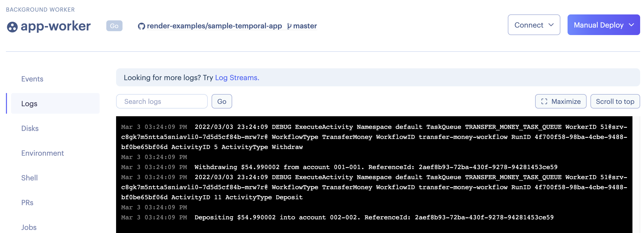This screenshot has width=644, height=233.
Task: Click the app-worker service icon
Action: (x=12, y=27)
